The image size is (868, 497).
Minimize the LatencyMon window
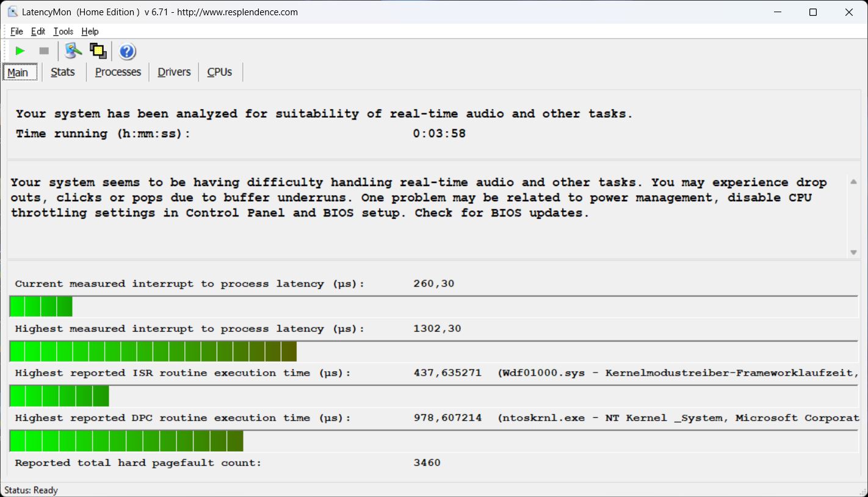coord(777,12)
